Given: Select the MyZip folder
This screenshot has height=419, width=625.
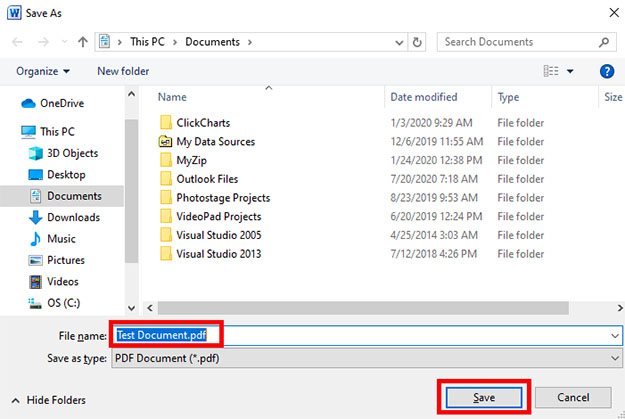Looking at the screenshot, I should [x=191, y=160].
